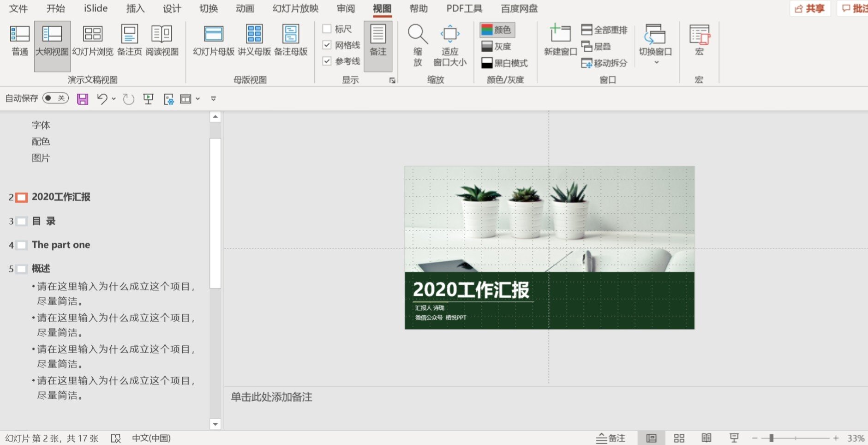
Task: Open the iSlide tab
Action: click(x=96, y=8)
